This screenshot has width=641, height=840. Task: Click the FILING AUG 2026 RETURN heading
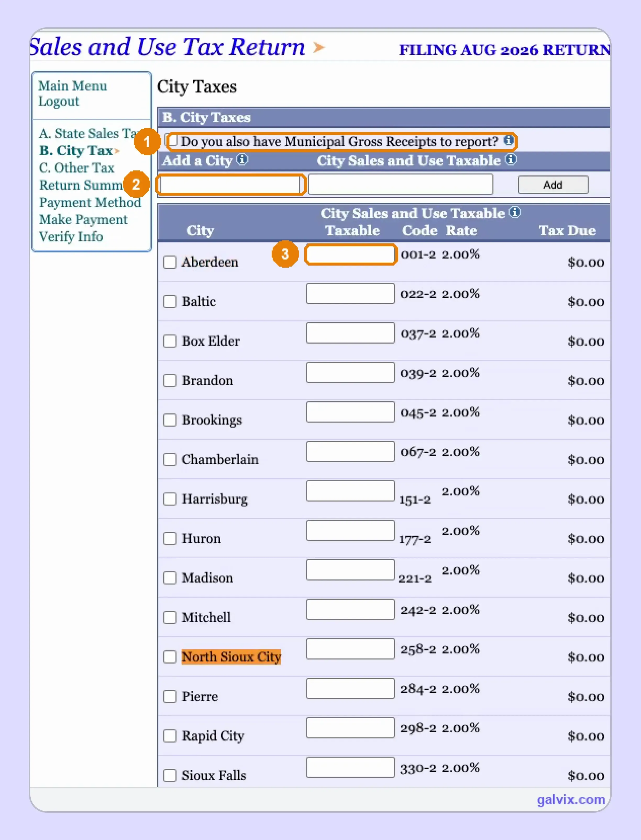pyautogui.click(x=504, y=49)
